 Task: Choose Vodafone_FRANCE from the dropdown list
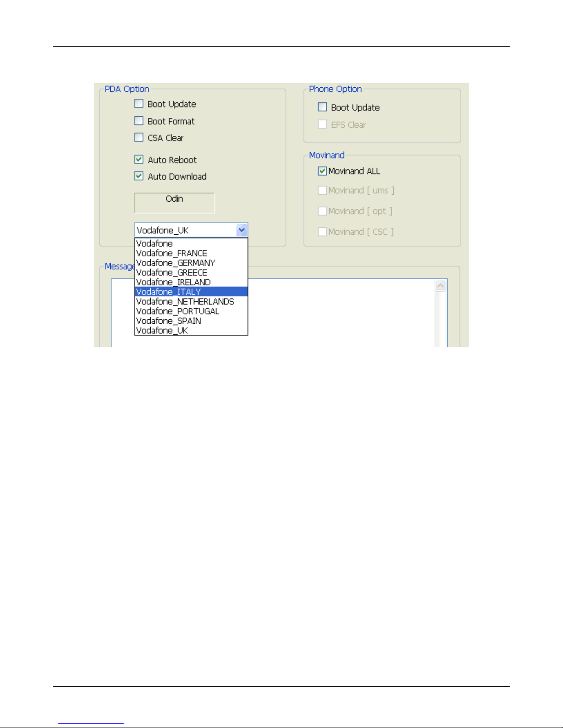click(x=191, y=253)
